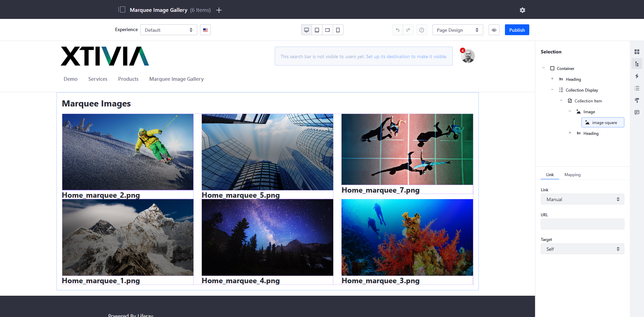
Task: Open the change history clock icon
Action: pyautogui.click(x=421, y=30)
